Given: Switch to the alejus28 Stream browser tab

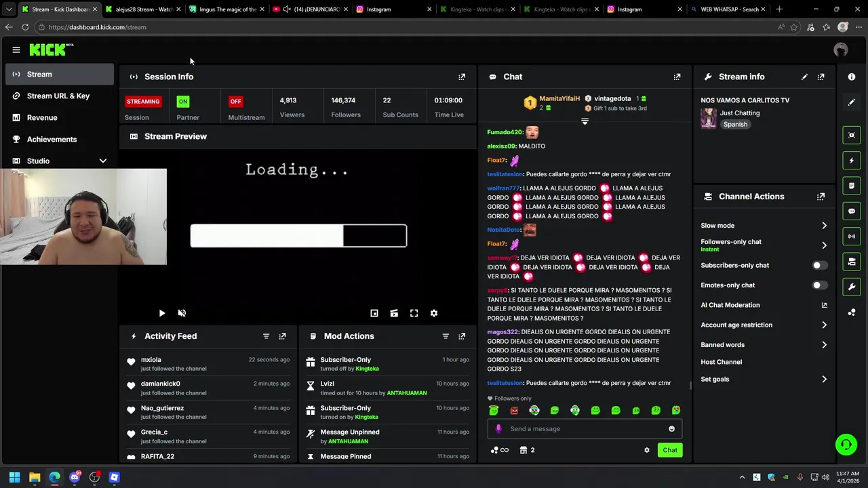Looking at the screenshot, I should (142, 9).
